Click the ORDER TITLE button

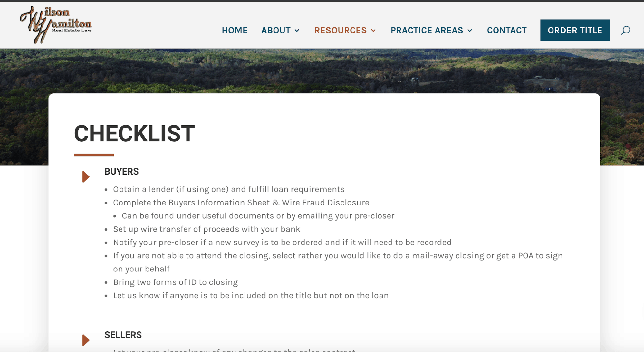(x=575, y=30)
